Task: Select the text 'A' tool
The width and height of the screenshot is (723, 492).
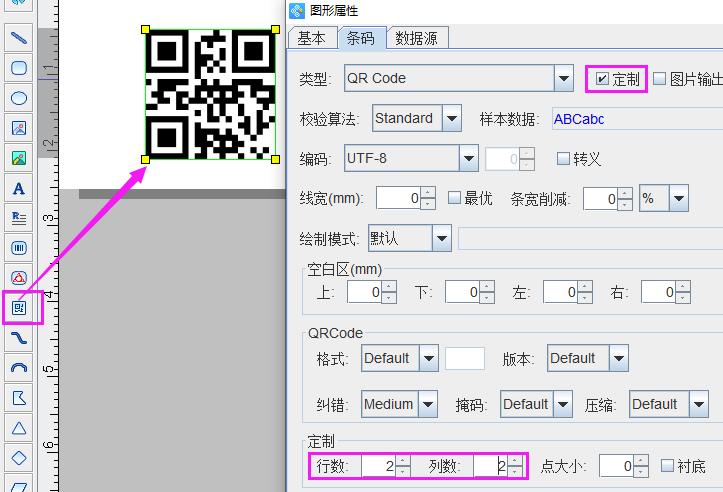Action: tap(18, 188)
